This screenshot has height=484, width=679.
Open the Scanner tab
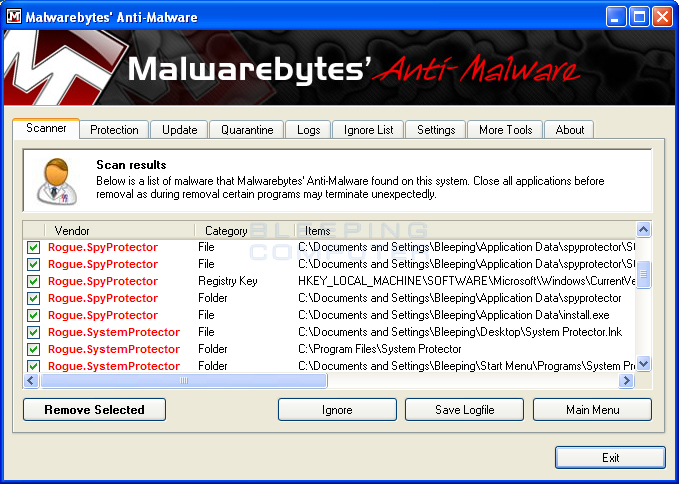[x=46, y=128]
